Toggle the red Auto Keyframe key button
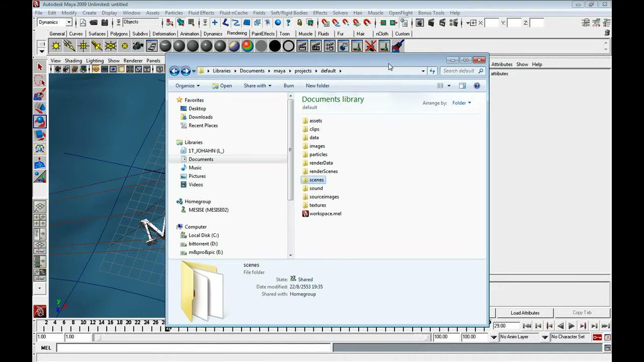 597,337
